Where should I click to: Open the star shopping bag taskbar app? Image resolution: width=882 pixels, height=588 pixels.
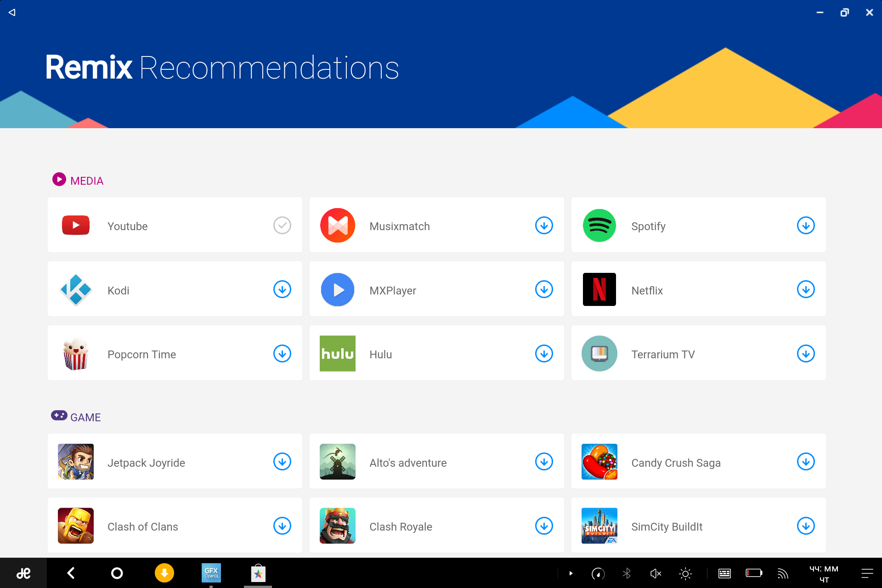pyautogui.click(x=258, y=573)
